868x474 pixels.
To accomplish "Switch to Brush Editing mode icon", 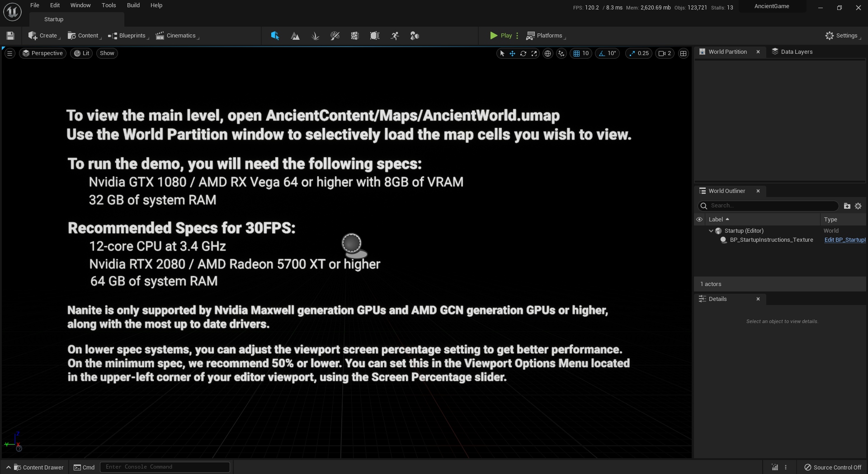I will [x=375, y=36].
